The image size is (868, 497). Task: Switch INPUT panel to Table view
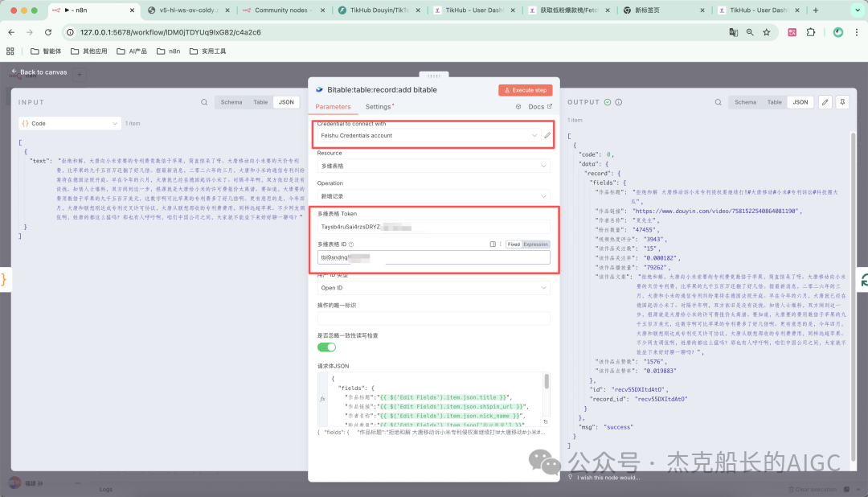click(x=260, y=102)
